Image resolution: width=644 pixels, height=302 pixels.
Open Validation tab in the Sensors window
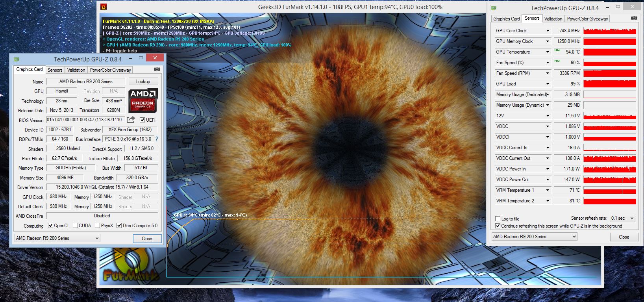pyautogui.click(x=553, y=19)
